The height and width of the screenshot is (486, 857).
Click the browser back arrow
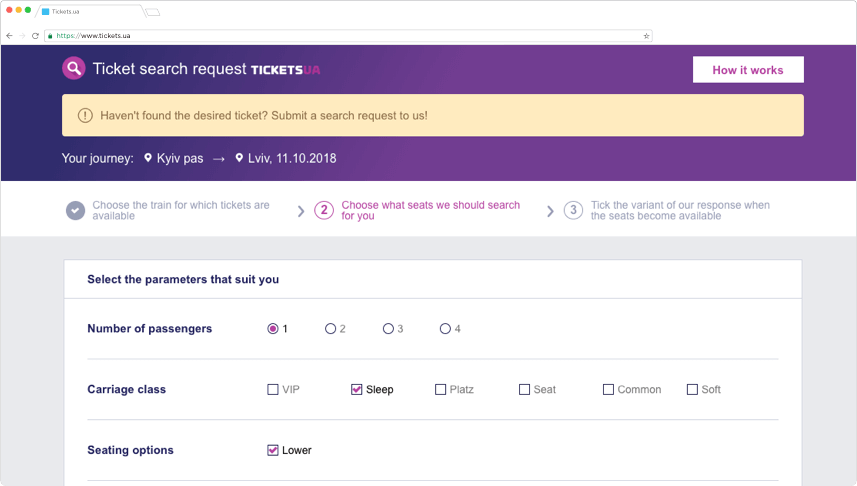(x=9, y=36)
